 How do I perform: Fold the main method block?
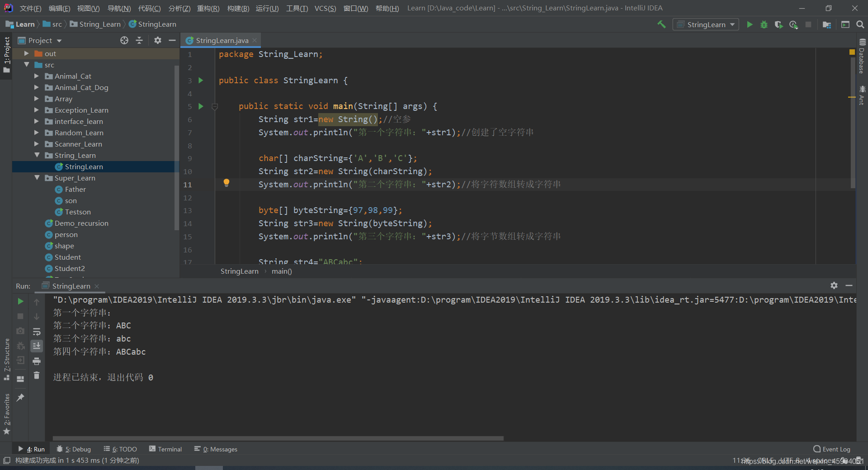(215, 107)
